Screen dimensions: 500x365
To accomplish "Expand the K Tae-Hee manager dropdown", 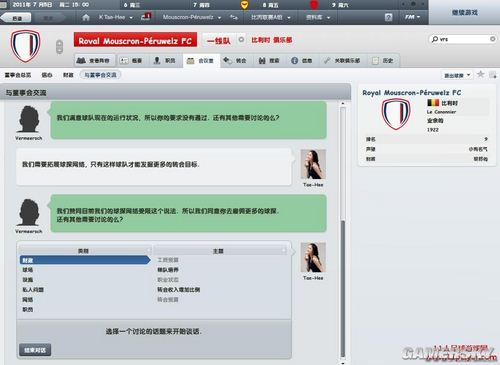I will [x=115, y=17].
